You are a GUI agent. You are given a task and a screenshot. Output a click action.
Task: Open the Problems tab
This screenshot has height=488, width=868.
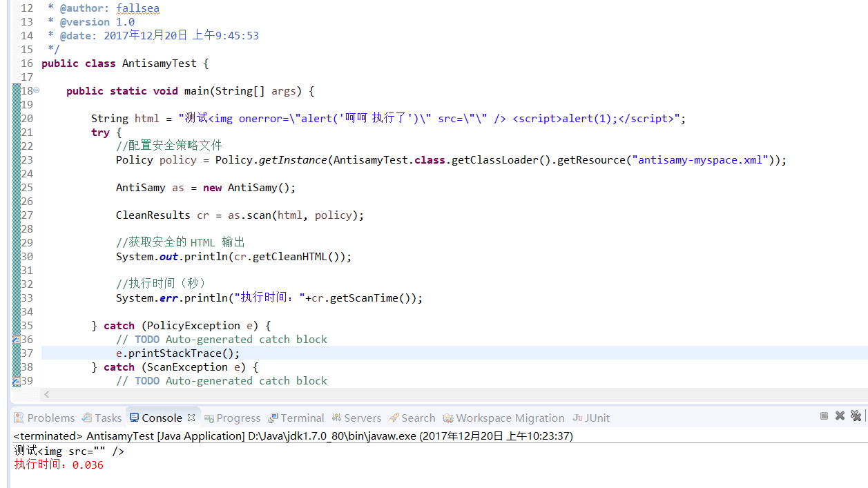coord(45,418)
